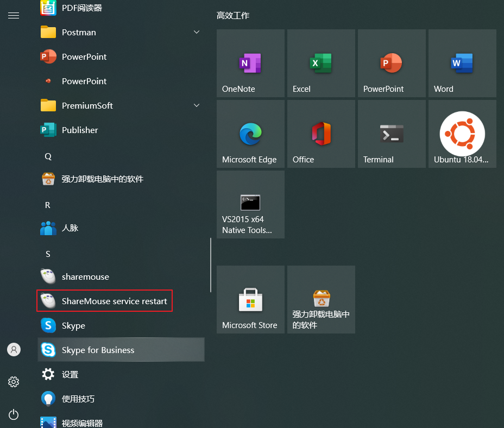Open the Office tile

(321, 134)
